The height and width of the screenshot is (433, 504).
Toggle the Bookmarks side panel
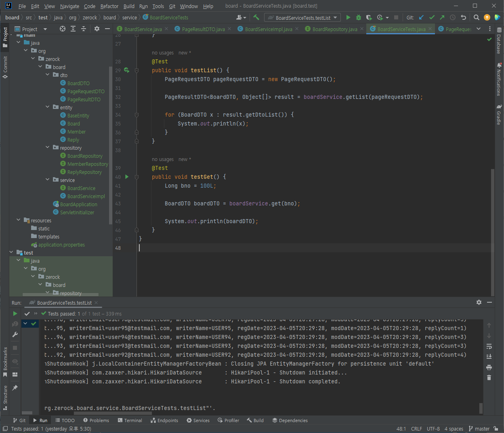click(5, 362)
